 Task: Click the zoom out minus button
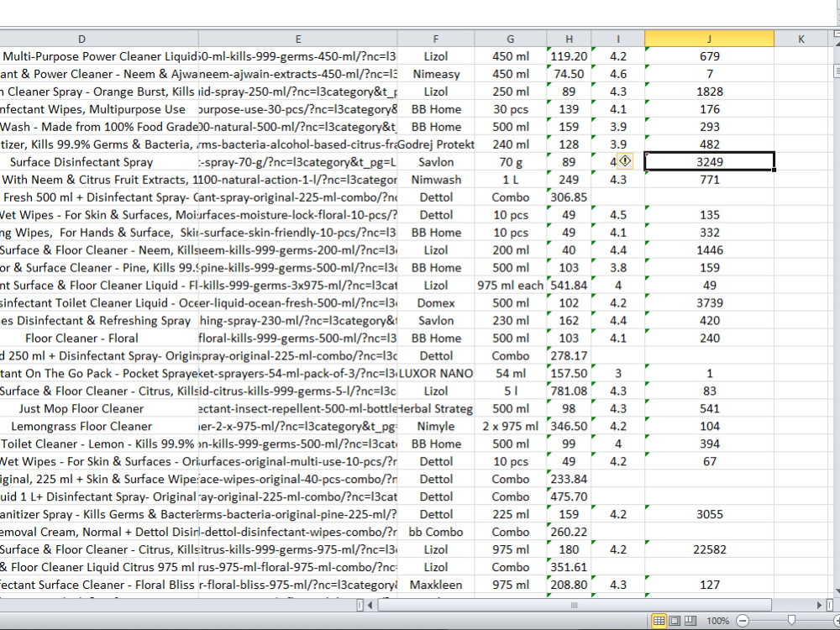click(x=743, y=621)
